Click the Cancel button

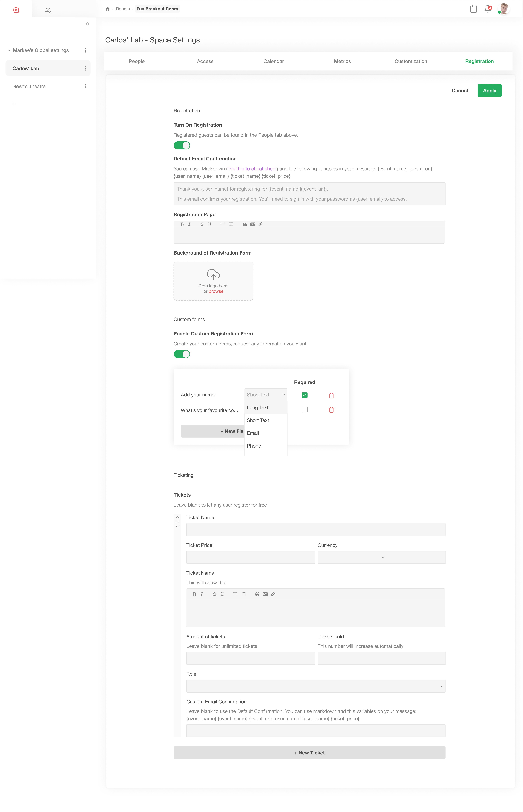460,91
